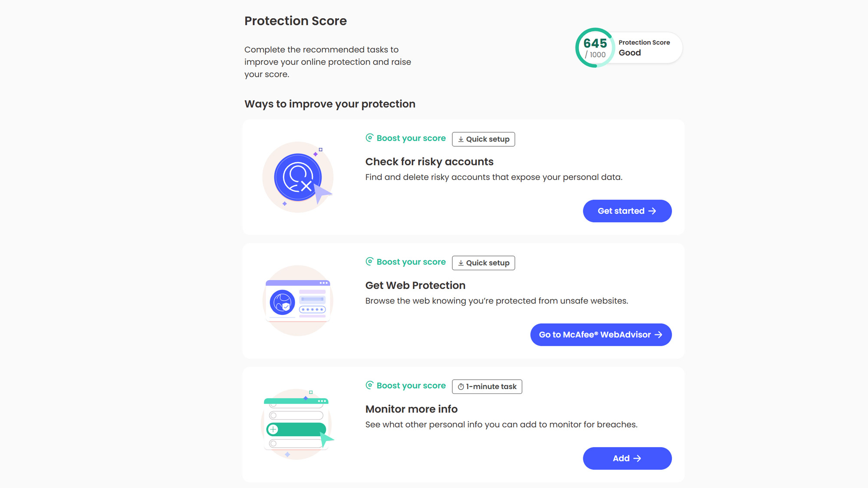Viewport: 868px width, 488px height.
Task: Click boost icon in Check for risky accounts card
Action: [369, 138]
